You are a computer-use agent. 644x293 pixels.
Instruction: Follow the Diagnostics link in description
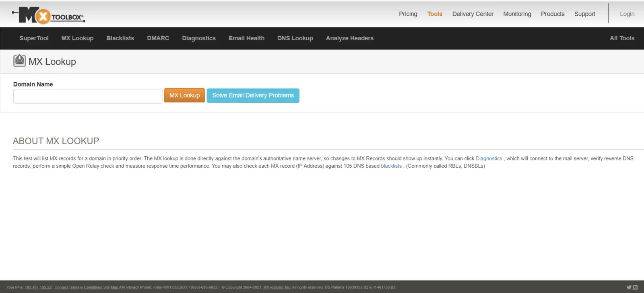click(x=489, y=159)
